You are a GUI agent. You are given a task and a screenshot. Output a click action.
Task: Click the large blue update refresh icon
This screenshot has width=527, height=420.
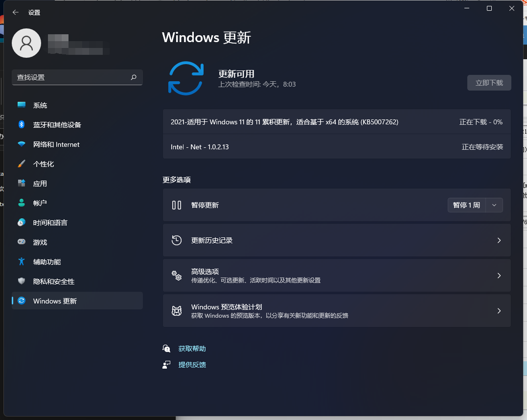coord(186,78)
